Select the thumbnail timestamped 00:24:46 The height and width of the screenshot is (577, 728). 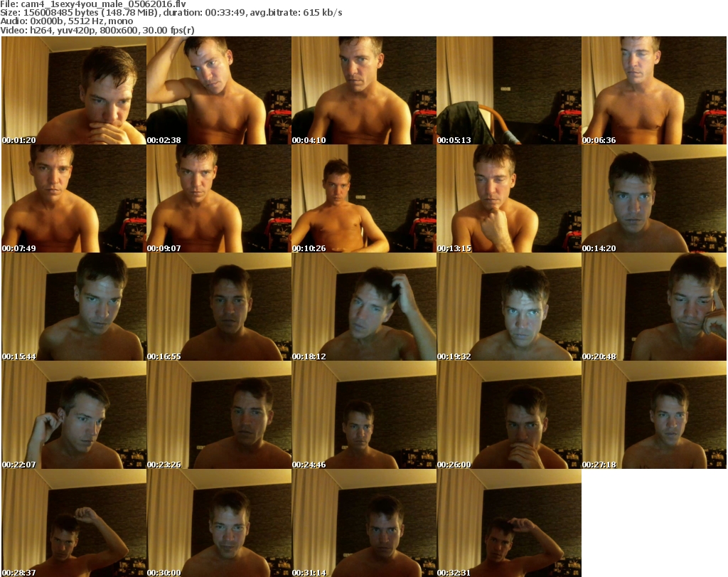[x=364, y=415]
